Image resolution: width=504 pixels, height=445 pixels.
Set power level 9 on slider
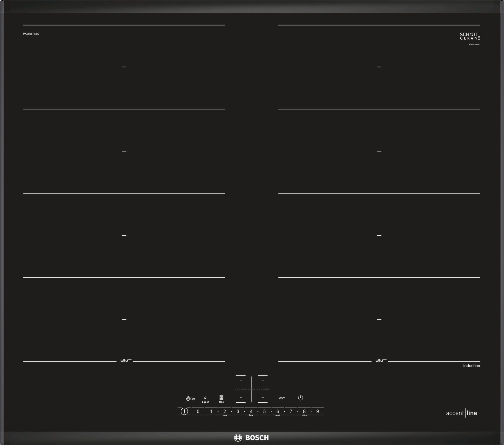(x=318, y=411)
